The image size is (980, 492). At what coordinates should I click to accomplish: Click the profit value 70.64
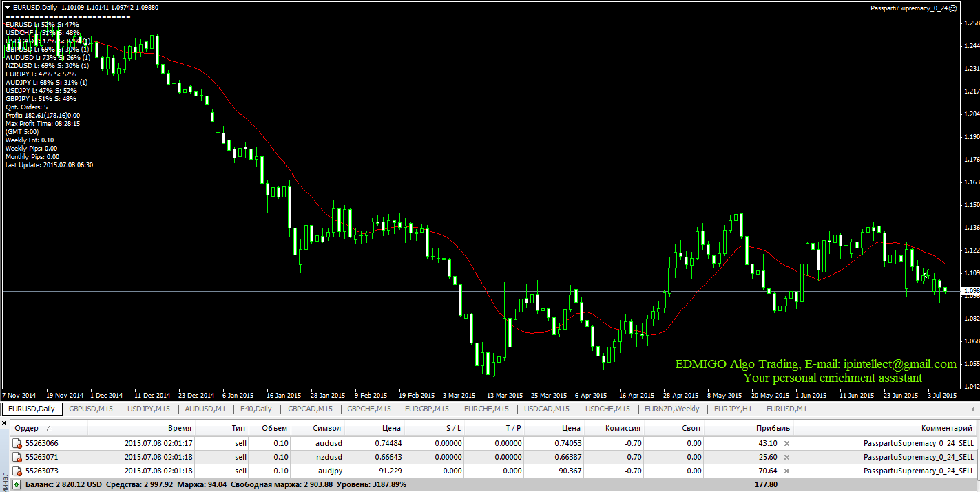(x=767, y=471)
